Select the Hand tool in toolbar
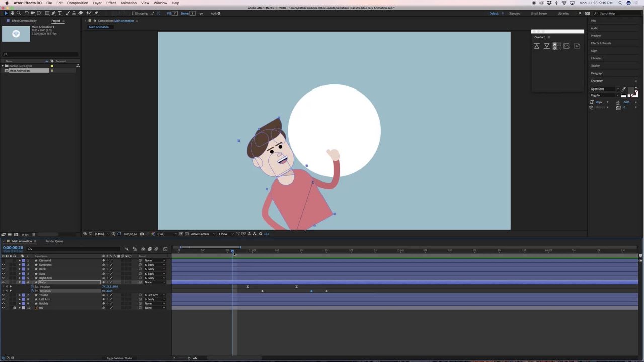The image size is (644, 362). (x=12, y=13)
